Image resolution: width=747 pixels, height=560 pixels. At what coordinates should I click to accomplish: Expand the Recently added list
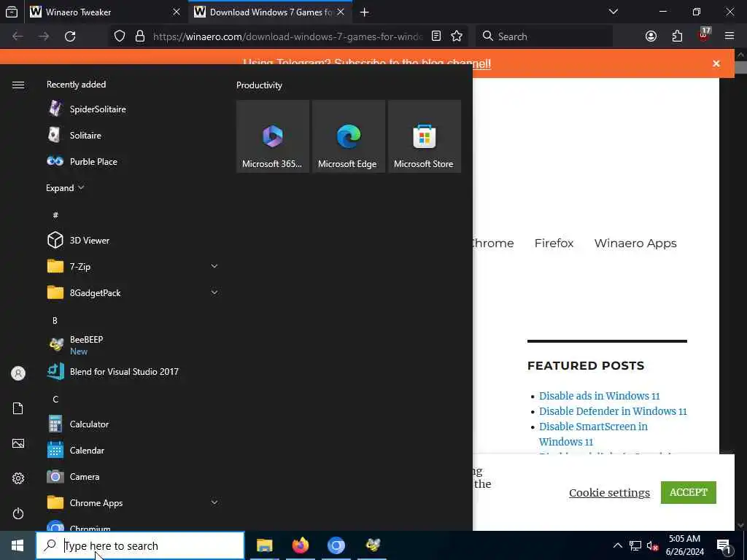[x=65, y=187]
